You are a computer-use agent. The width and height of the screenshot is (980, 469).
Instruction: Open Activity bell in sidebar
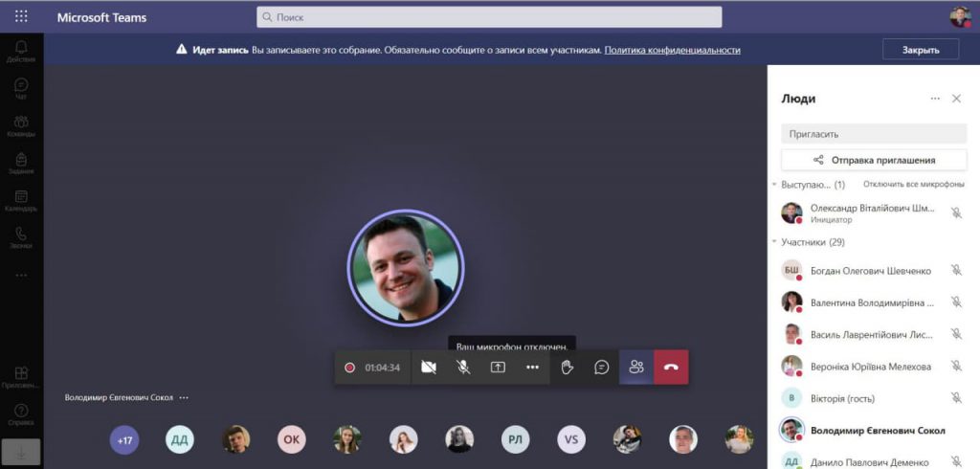point(21,51)
